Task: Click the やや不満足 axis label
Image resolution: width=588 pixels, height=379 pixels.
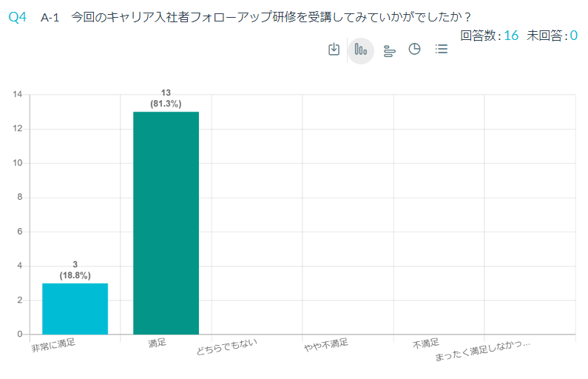Action: point(326,345)
